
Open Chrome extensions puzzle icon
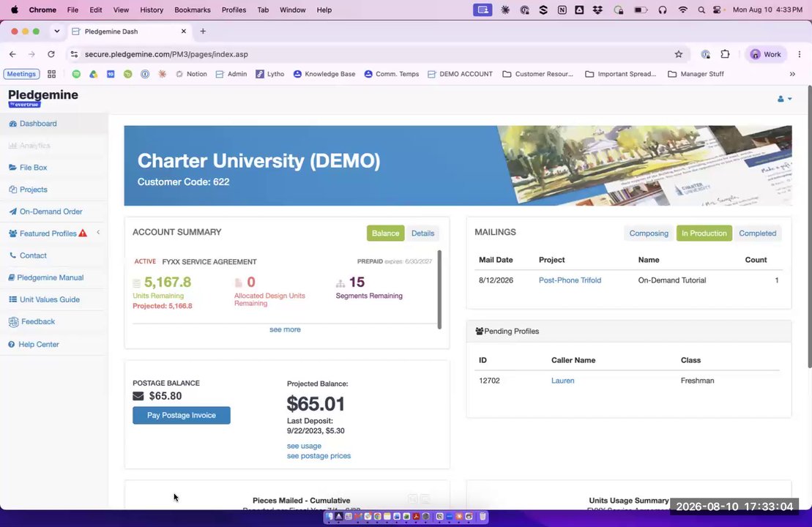(725, 54)
